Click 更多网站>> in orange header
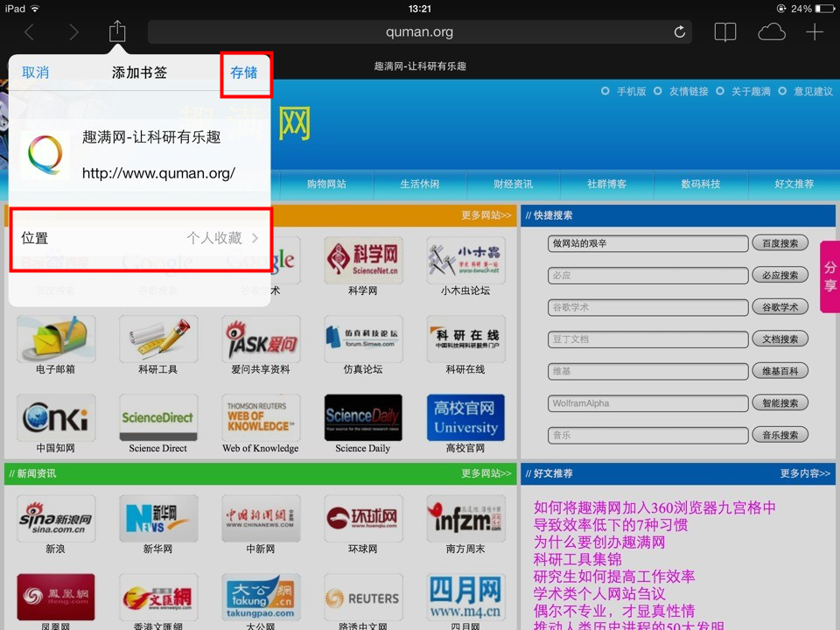This screenshot has width=840, height=630. coord(486,215)
